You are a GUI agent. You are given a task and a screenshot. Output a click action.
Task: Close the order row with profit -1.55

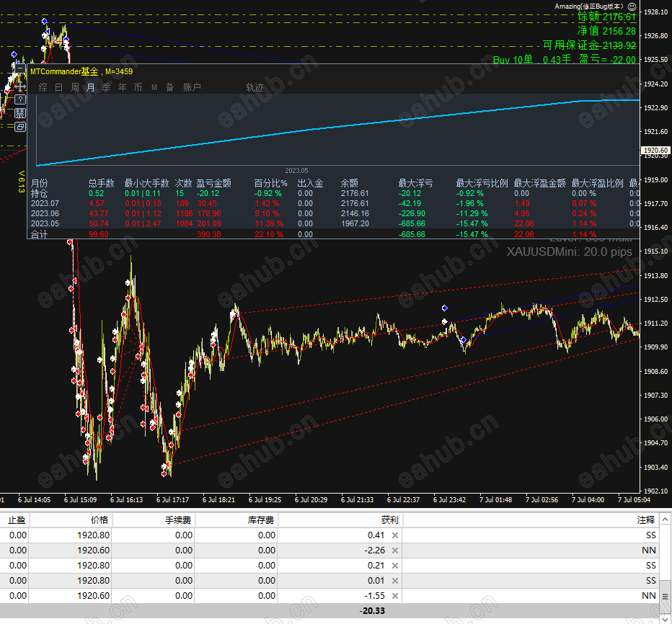pos(395,596)
